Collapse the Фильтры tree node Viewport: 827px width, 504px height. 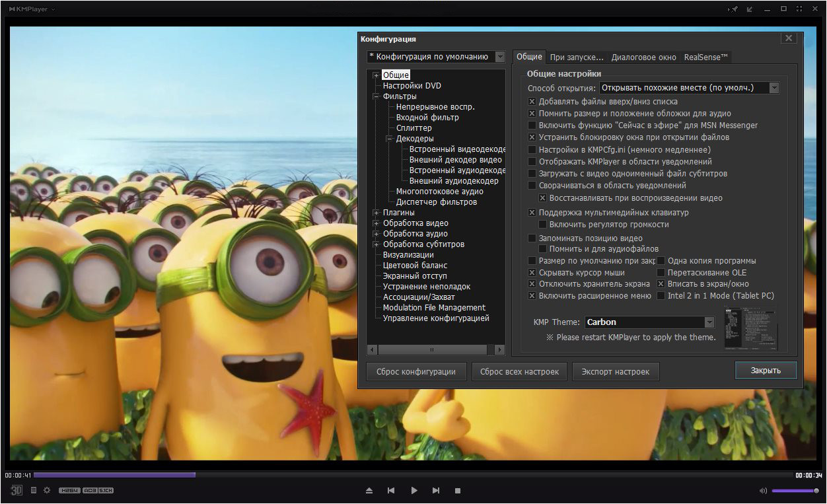point(376,96)
